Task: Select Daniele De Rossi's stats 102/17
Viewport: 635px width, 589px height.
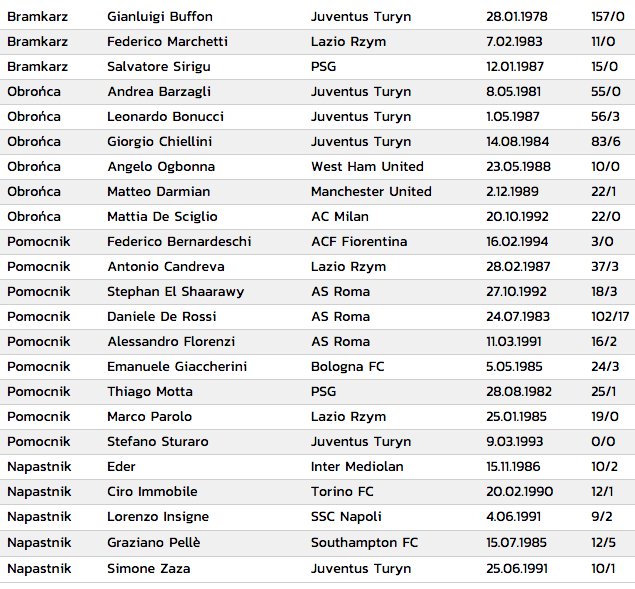Action: 610,317
